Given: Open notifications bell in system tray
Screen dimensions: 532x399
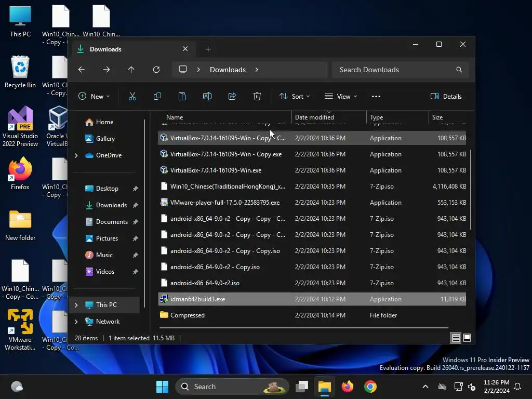Looking at the screenshot, I should (x=517, y=387).
